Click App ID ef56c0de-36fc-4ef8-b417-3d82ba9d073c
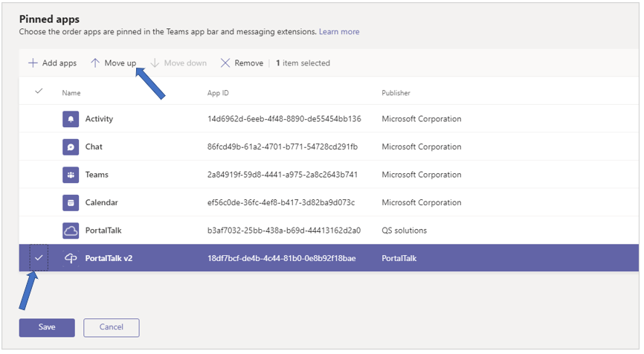Screen dimensions: 644x354 tap(281, 203)
